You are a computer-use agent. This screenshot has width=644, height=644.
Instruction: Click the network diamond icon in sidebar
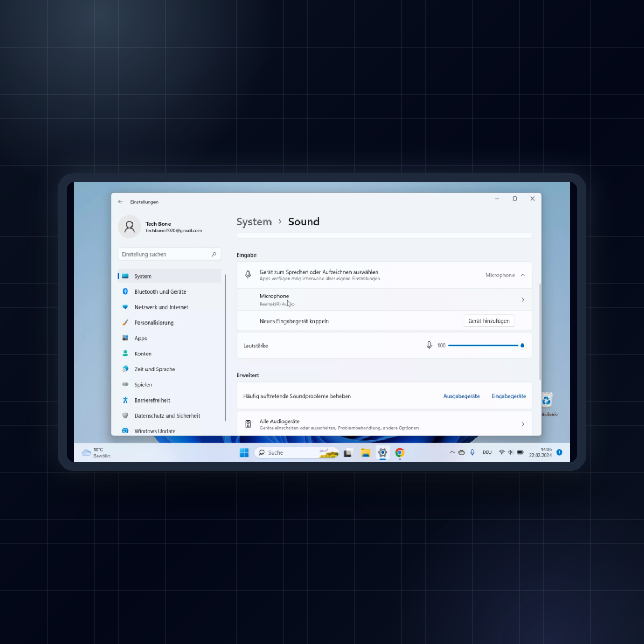click(x=125, y=307)
